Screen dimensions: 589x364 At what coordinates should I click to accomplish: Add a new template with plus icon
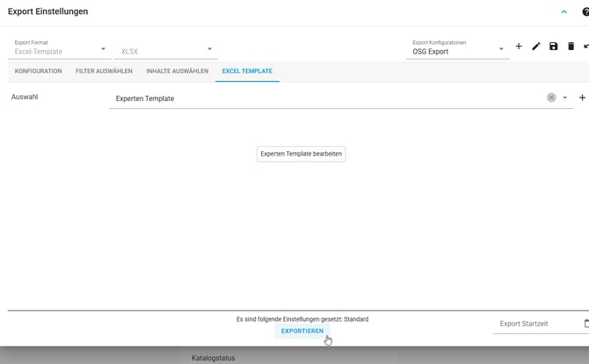click(x=582, y=98)
